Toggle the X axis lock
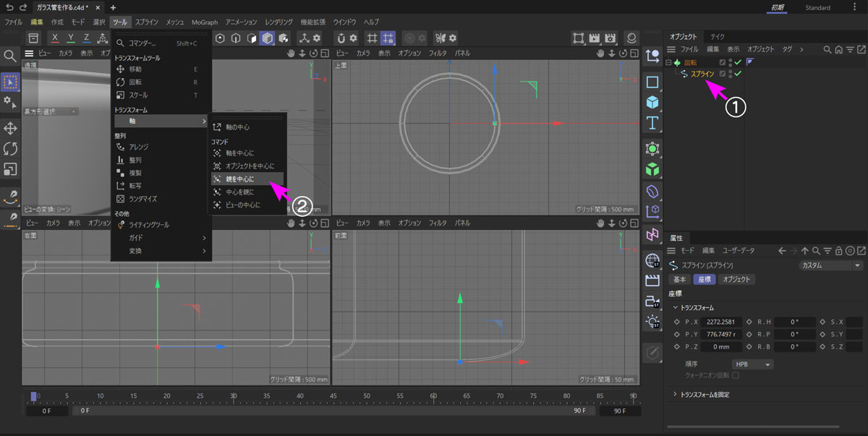Viewport: 868px width, 436px height. 55,38
